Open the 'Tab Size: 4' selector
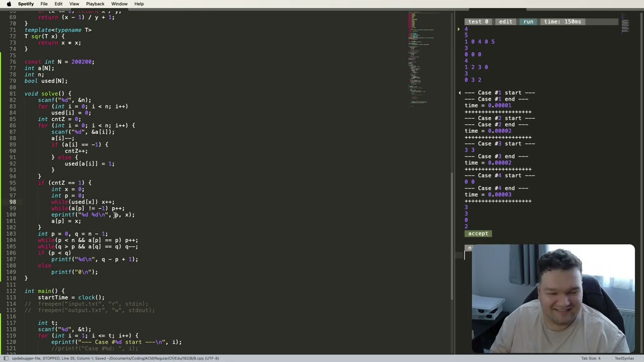 [x=591, y=358]
